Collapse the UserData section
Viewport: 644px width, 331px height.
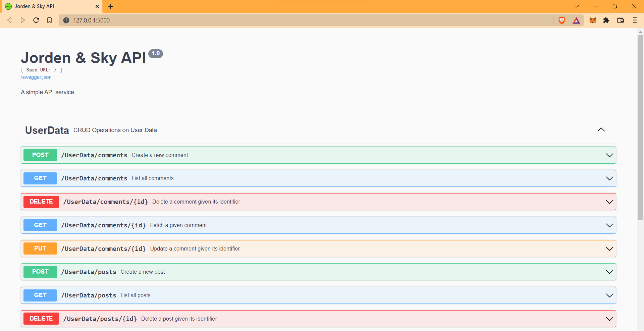click(601, 130)
